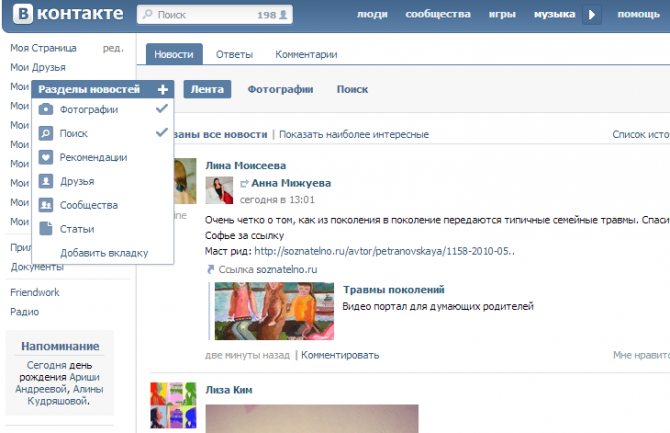Click Лиза Ким colorful avatar
Viewport: 670px width, 433px height.
(x=173, y=405)
